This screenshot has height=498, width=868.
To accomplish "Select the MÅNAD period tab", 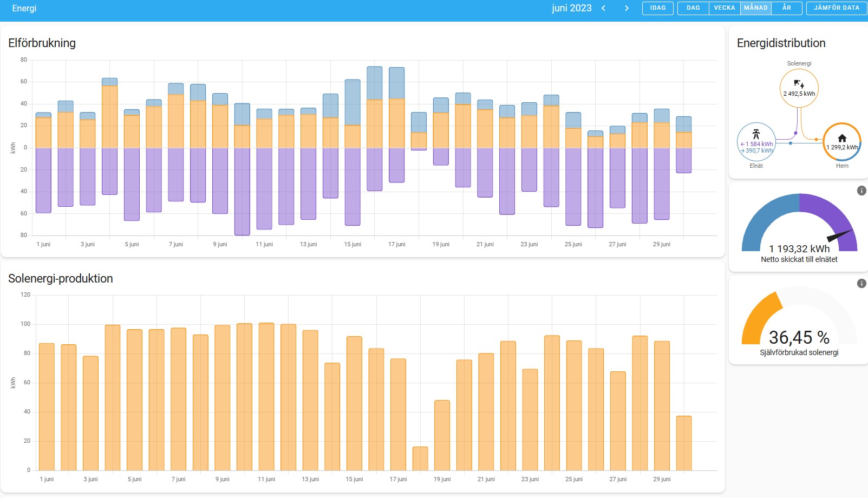I will [x=756, y=8].
